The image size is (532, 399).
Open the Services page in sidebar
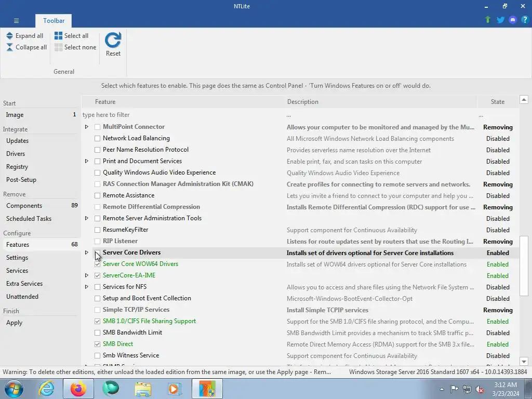pyautogui.click(x=41, y=270)
